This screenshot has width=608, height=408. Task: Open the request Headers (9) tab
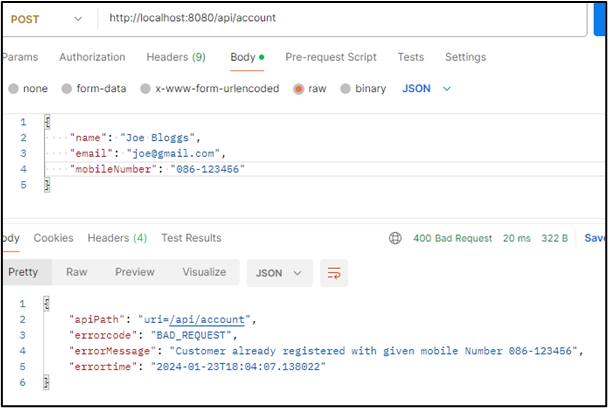coord(176,57)
